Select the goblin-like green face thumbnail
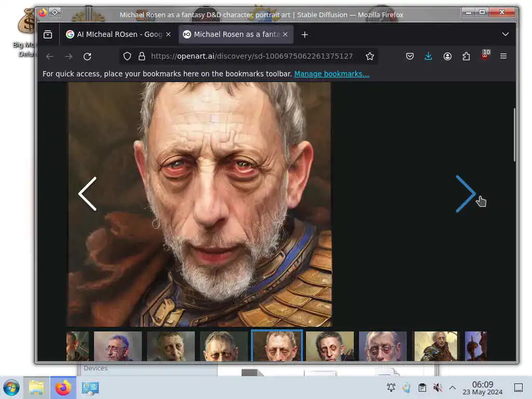Screen dimensions: 532x399 coord(170,346)
